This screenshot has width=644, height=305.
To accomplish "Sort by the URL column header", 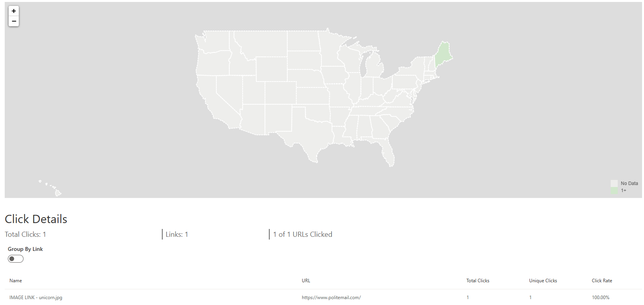I will point(306,281).
